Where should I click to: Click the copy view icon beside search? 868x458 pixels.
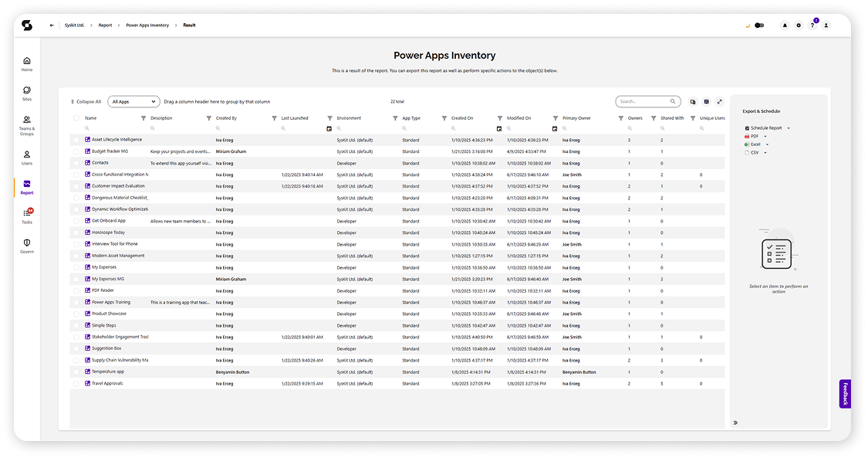(693, 102)
